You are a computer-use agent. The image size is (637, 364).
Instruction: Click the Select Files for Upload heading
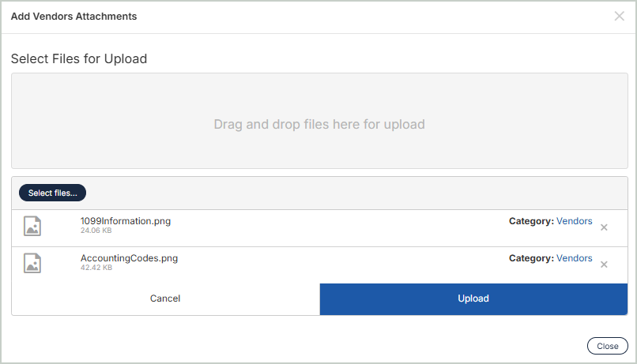click(x=79, y=58)
